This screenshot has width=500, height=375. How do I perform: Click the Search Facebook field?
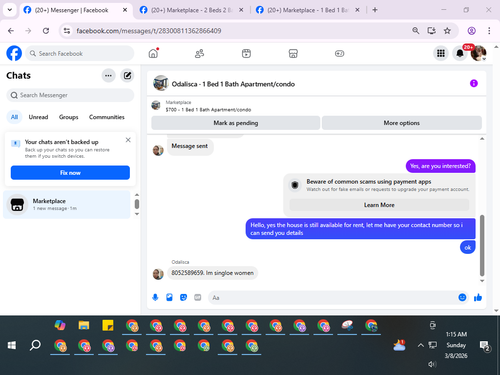80,53
